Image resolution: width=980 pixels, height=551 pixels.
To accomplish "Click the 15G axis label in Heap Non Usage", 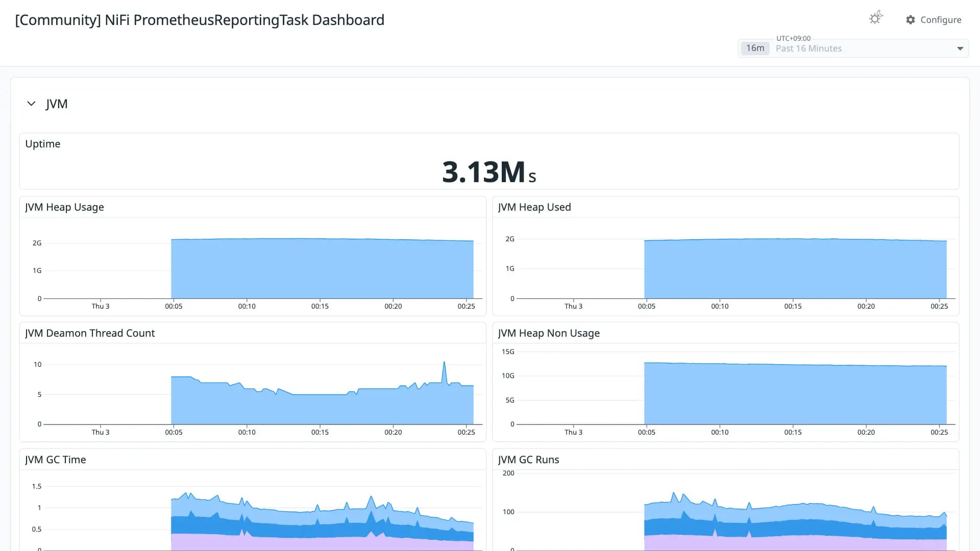I will pyautogui.click(x=508, y=352).
